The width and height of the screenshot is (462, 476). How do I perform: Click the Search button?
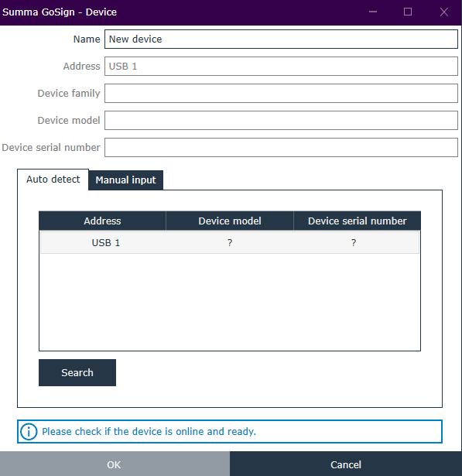77,372
